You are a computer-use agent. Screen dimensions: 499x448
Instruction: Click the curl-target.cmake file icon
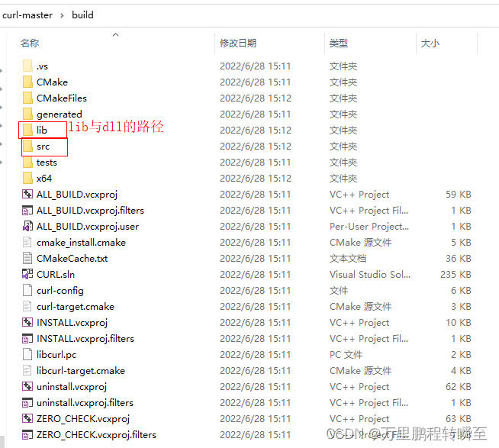pos(27,306)
